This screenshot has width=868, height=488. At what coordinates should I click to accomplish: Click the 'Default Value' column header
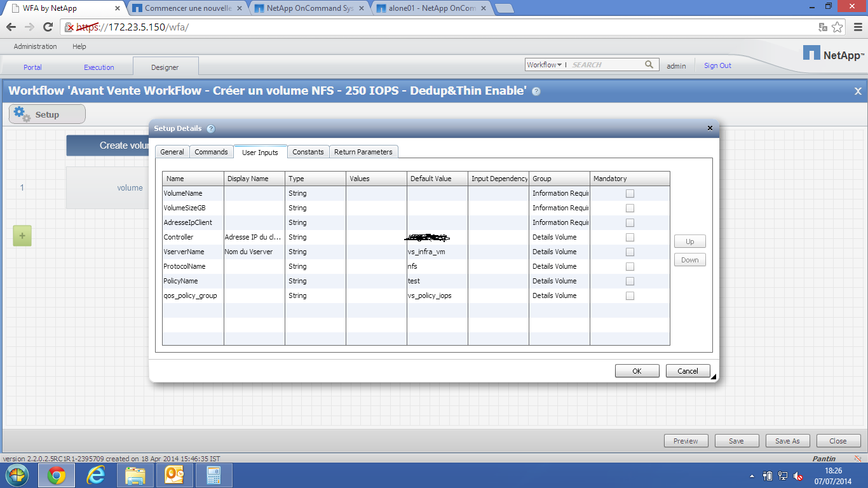pos(437,179)
